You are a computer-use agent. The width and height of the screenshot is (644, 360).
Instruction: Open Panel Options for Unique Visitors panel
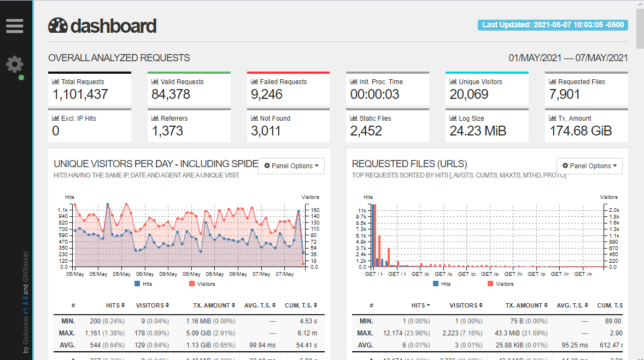coord(291,166)
